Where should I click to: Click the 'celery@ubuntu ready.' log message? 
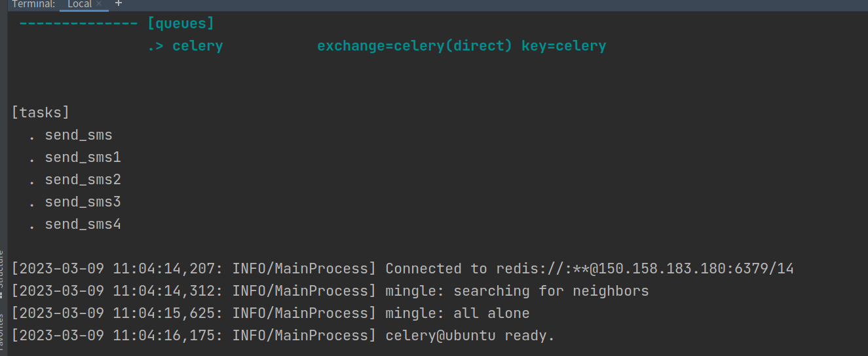[x=470, y=336]
